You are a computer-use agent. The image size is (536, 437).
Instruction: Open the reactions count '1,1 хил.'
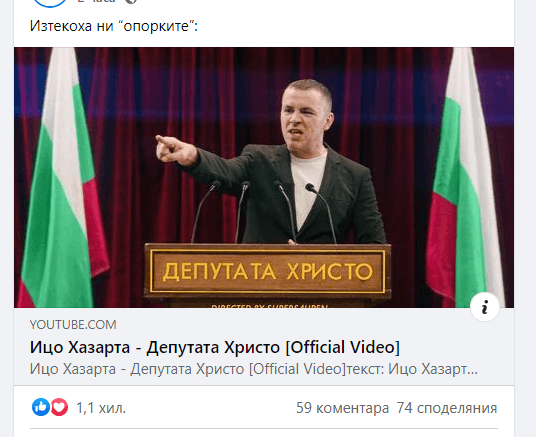[x=101, y=408]
